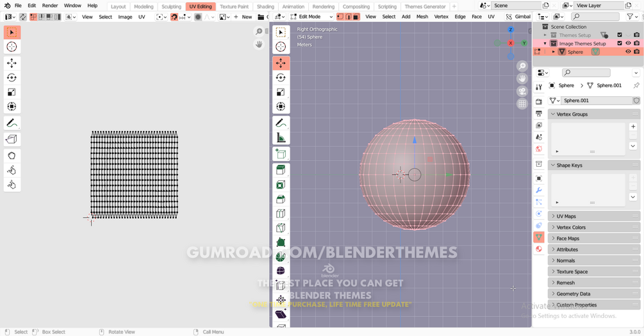644x336 pixels.
Task: Collapse the Shape Keys panel
Action: 594,165
